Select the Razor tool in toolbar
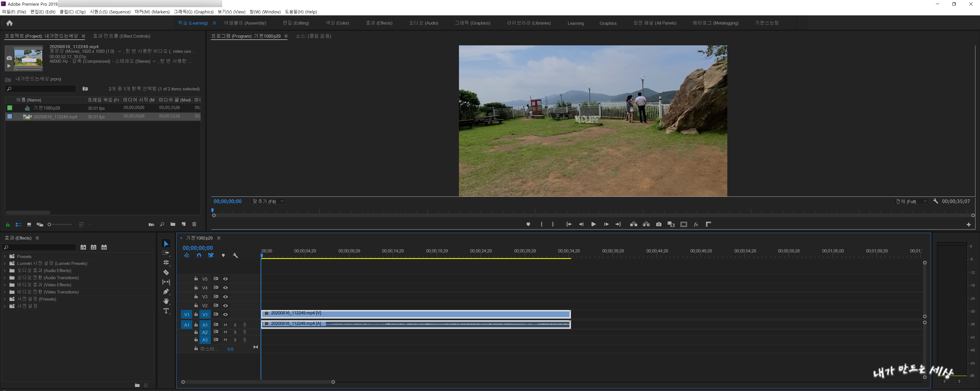The height and width of the screenshot is (391, 980). [x=166, y=273]
